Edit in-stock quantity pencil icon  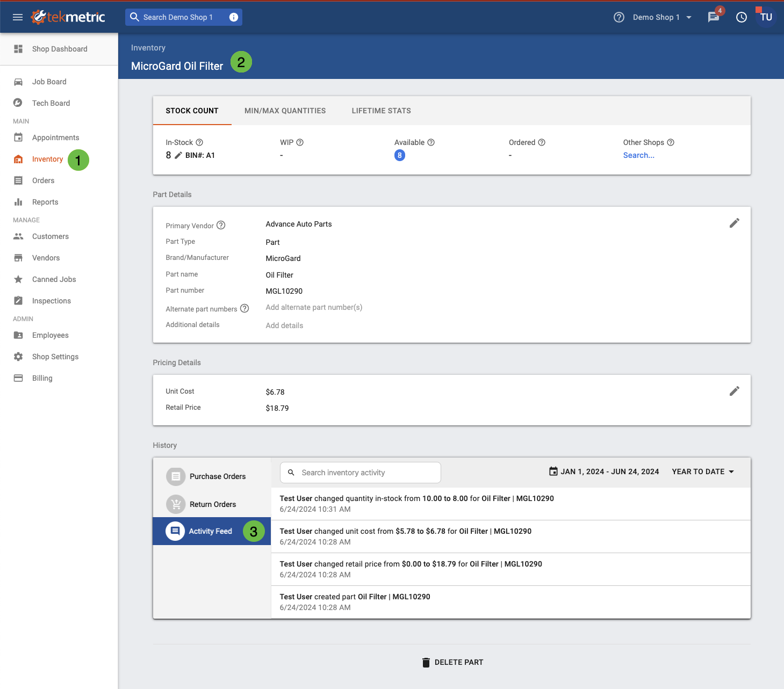[x=178, y=155]
